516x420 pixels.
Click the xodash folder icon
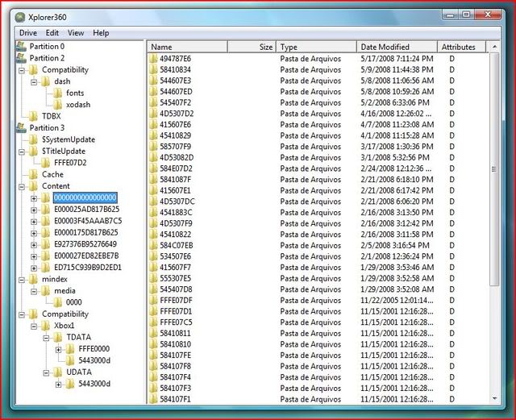57,105
